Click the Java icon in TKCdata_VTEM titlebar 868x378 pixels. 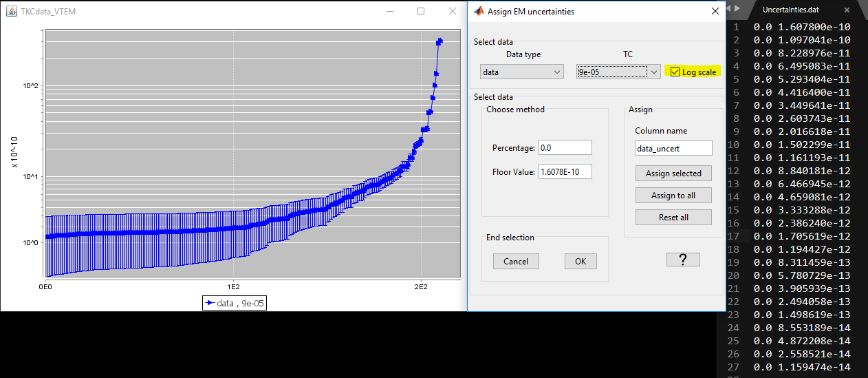(12, 12)
